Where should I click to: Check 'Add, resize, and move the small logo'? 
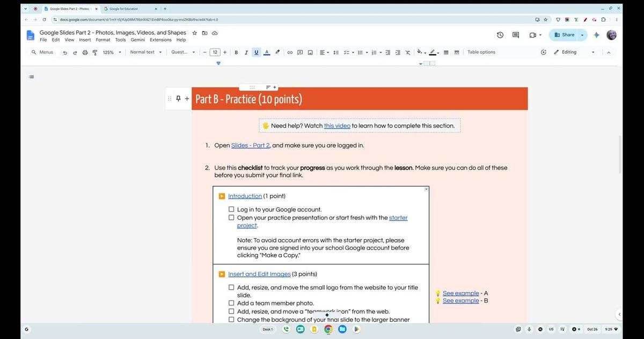[231, 288]
